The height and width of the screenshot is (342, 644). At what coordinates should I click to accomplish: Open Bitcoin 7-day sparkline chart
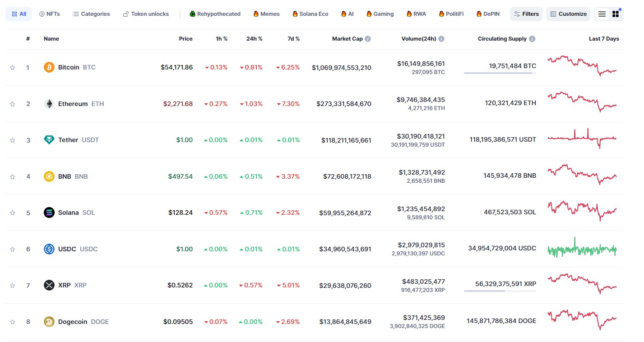click(x=582, y=65)
